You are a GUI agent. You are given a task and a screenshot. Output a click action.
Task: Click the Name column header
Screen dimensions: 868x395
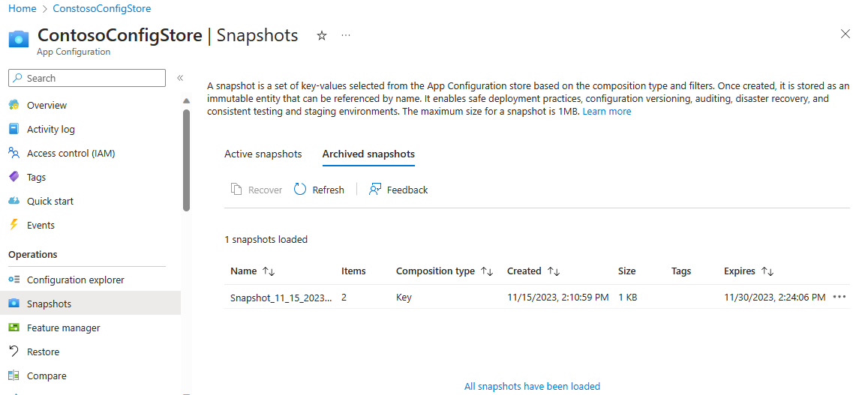(244, 271)
